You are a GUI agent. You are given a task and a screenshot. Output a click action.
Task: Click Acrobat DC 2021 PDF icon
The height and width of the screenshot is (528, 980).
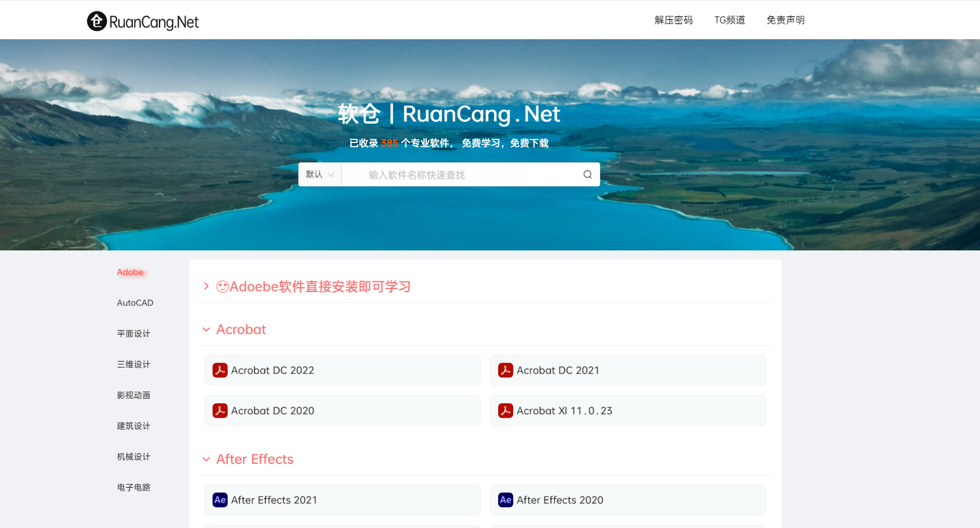[505, 371]
